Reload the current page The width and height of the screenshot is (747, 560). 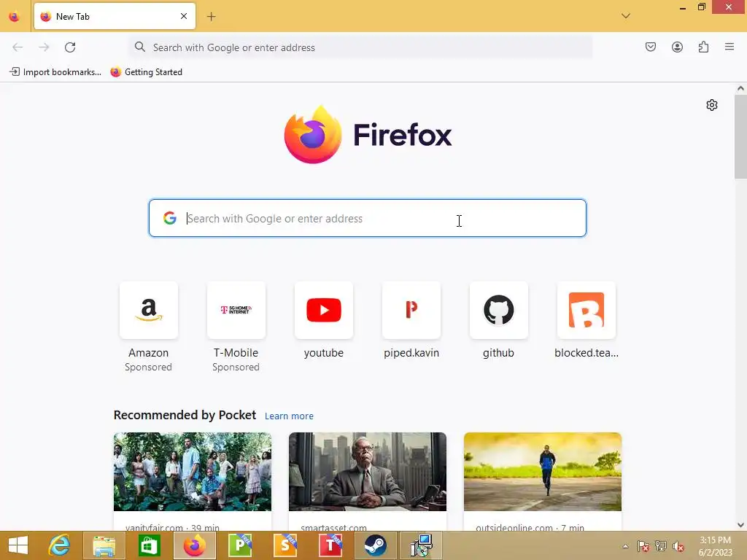coord(70,47)
